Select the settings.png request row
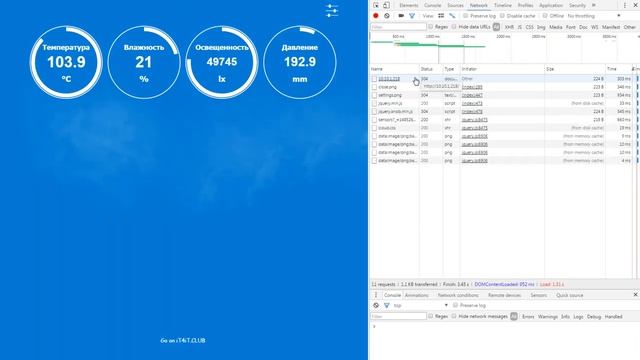 point(503,95)
